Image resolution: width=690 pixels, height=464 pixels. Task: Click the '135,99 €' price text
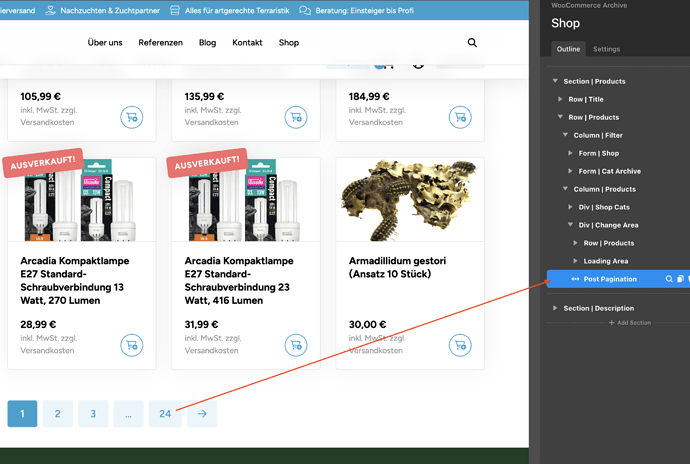[204, 96]
